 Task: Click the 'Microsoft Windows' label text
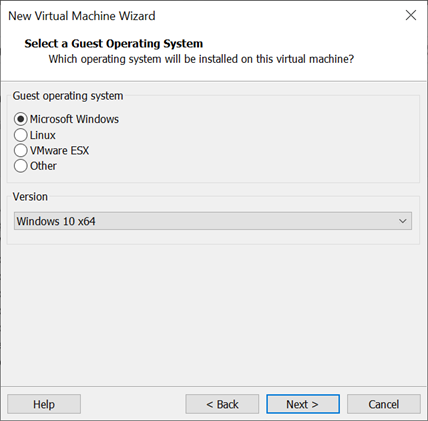[74, 119]
